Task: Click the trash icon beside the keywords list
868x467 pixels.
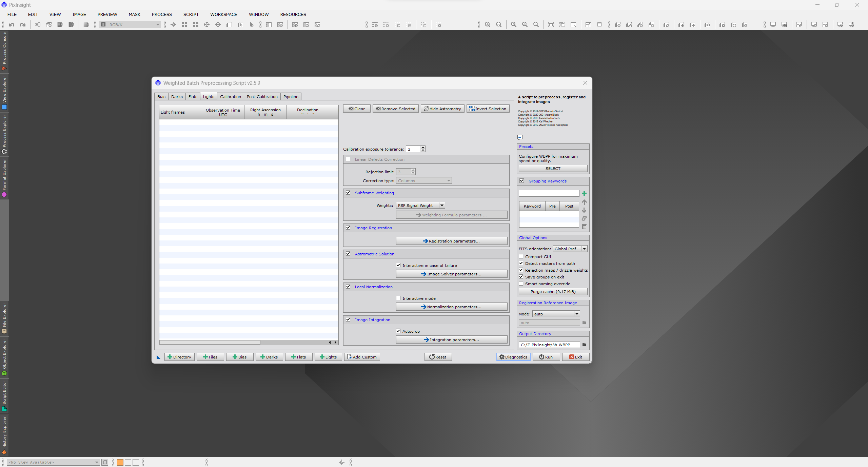Action: coord(584,227)
